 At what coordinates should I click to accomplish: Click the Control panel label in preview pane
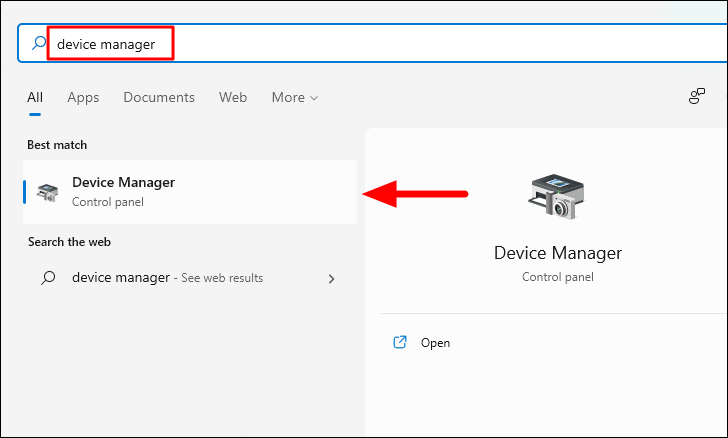pos(558,277)
